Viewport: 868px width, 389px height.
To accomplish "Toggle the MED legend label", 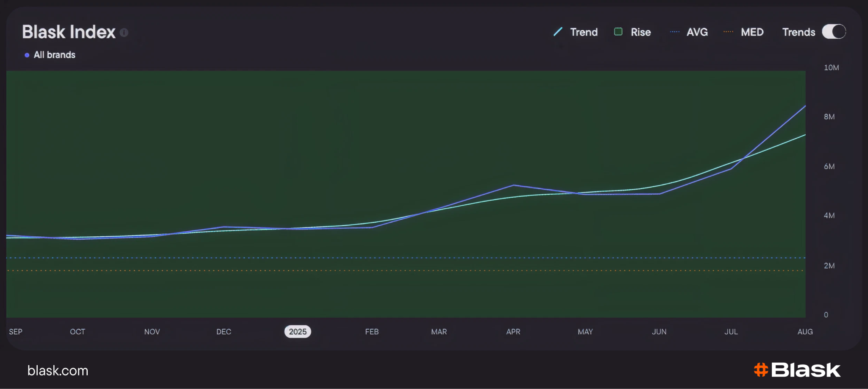I will (x=752, y=32).
